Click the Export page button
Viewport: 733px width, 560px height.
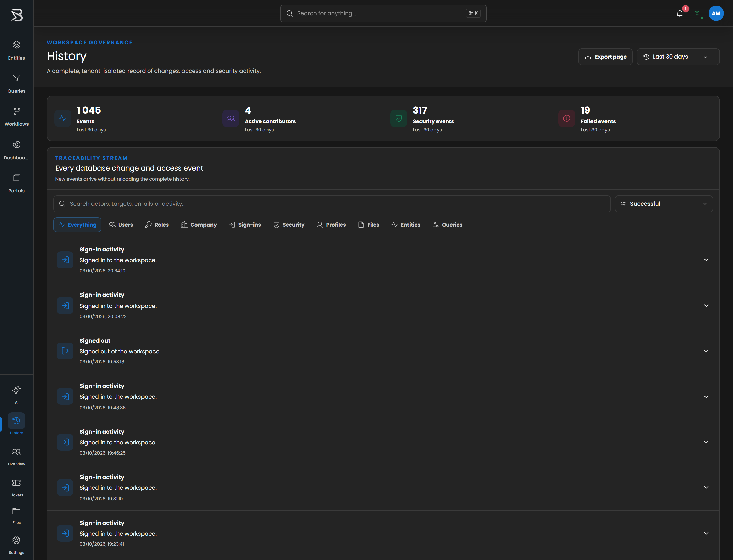(605, 57)
